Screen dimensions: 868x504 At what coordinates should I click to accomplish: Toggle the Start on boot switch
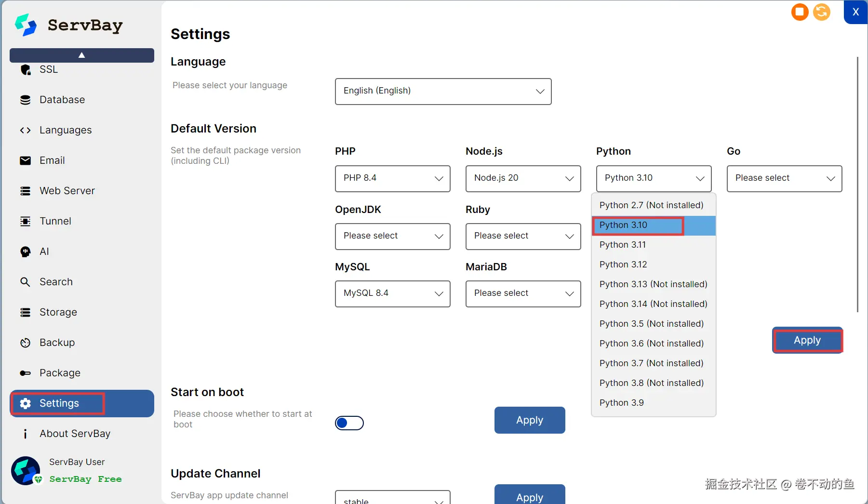349,423
